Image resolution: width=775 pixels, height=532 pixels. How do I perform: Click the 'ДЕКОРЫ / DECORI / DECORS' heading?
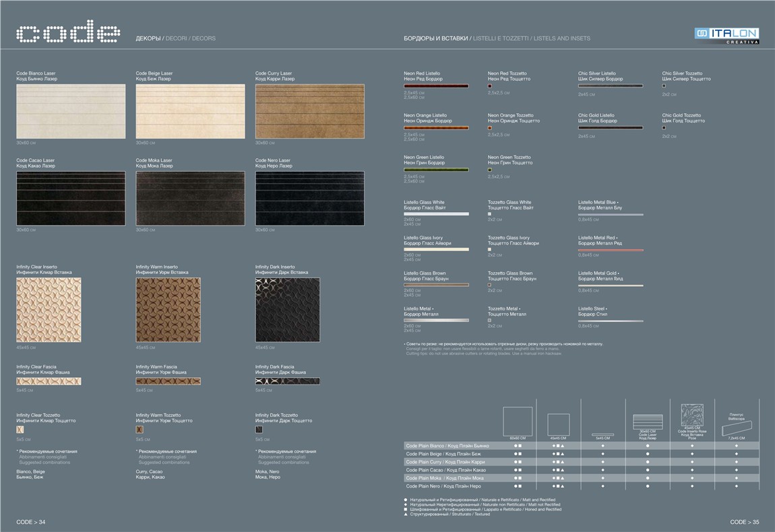pos(175,38)
